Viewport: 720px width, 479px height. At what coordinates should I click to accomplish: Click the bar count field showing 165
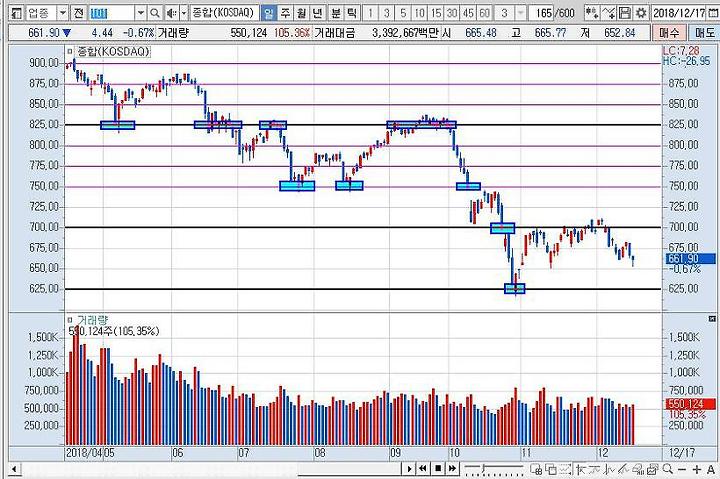542,13
